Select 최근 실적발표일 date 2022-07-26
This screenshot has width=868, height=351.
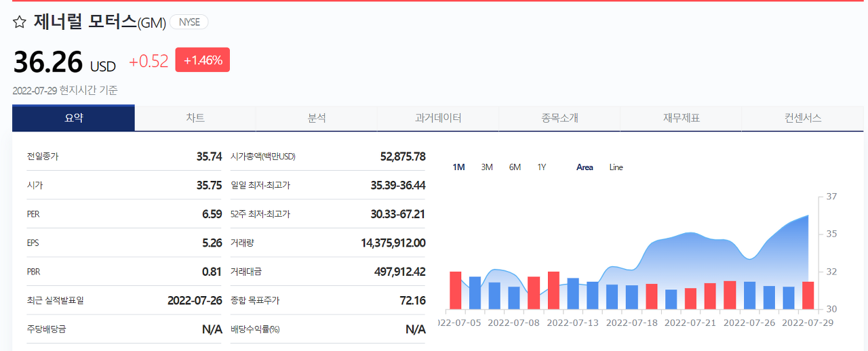coord(195,300)
